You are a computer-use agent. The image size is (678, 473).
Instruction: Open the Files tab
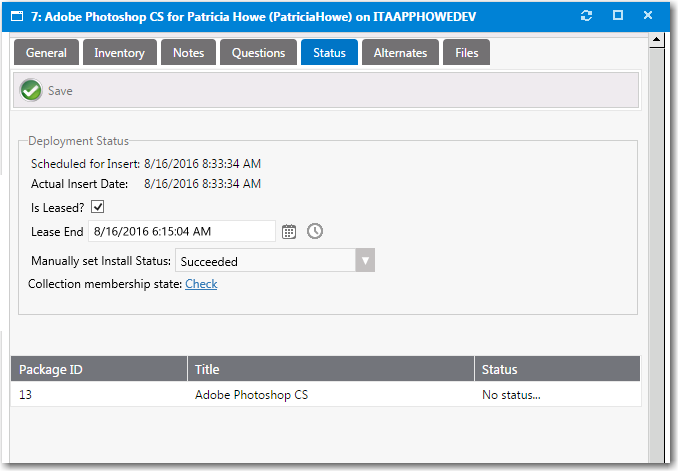coord(466,53)
